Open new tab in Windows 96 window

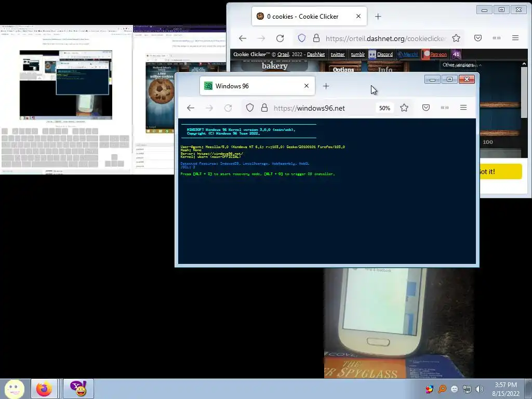point(326,86)
